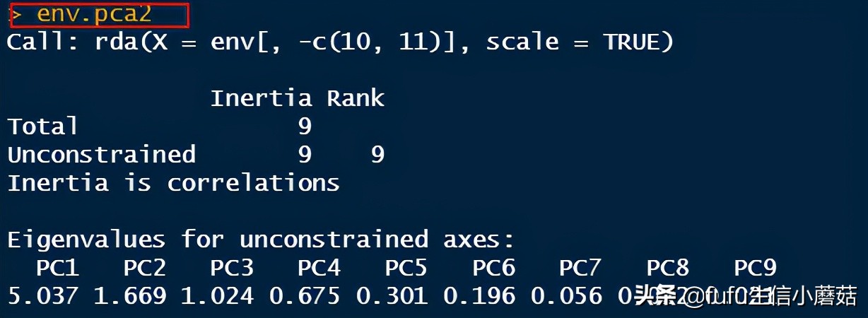Click the watermark text in the bottom right
The width and height of the screenshot is (868, 318).
click(x=745, y=295)
